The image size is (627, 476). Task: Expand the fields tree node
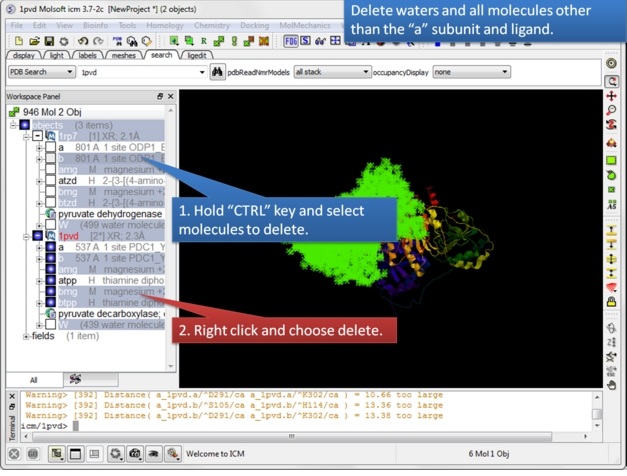click(27, 336)
